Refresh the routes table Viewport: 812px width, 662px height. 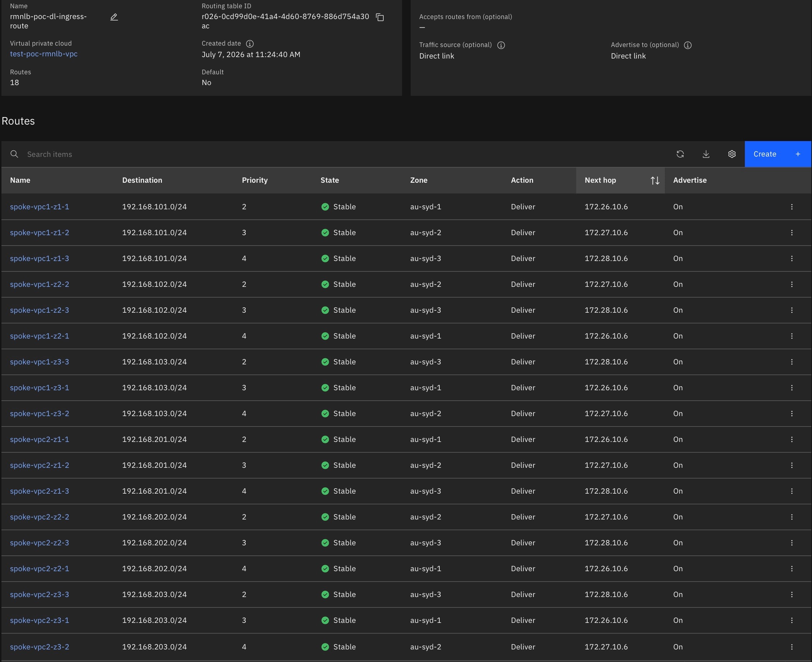[680, 154]
